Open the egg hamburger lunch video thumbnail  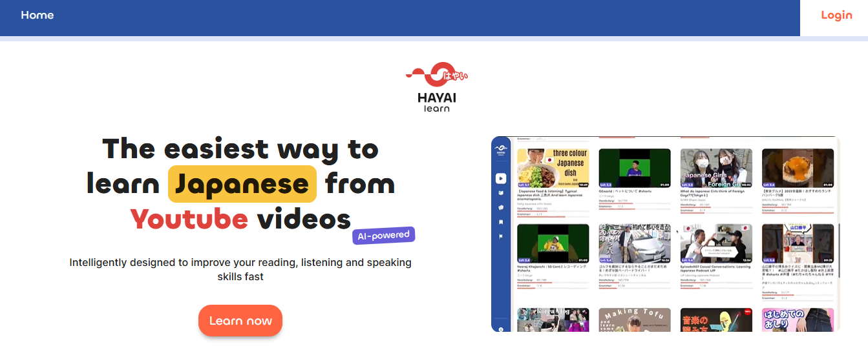[798, 168]
